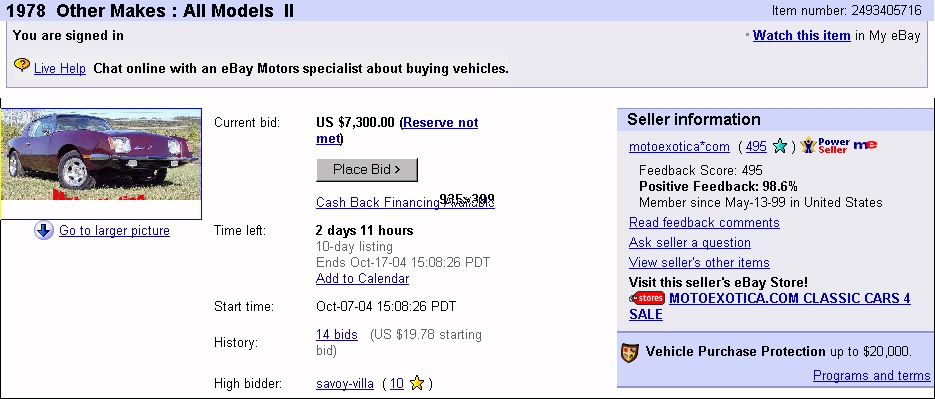This screenshot has width=935, height=399.
Task: Click the Vehicle Purchase Protection shield icon
Action: tap(630, 352)
